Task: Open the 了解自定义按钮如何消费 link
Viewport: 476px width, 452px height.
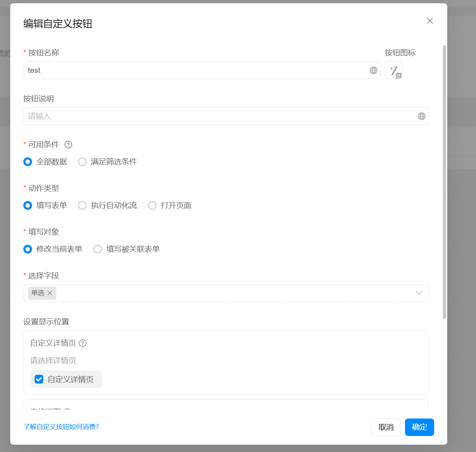Action: point(61,427)
